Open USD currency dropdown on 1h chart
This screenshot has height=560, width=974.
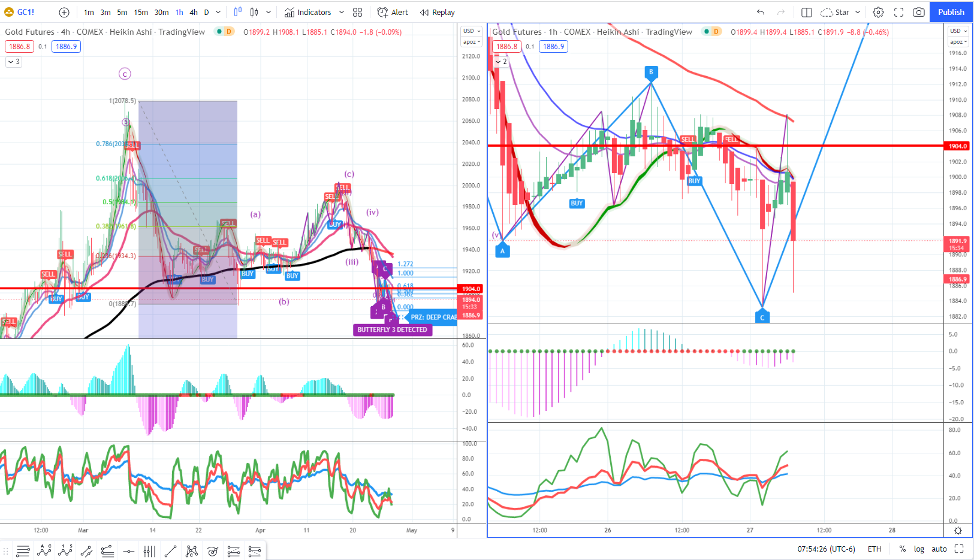click(959, 31)
